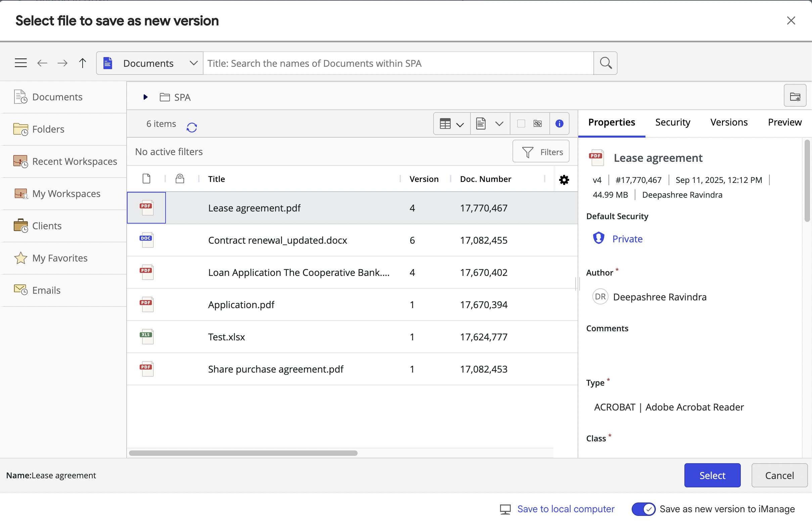Refresh the list of 6 items
Viewport: 812px width, 531px height.
[x=192, y=127]
